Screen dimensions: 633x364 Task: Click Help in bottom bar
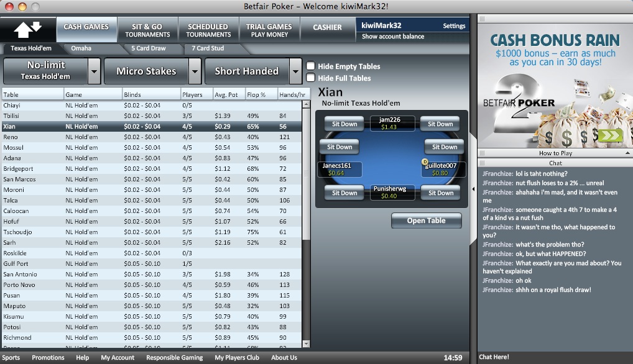[82, 358]
